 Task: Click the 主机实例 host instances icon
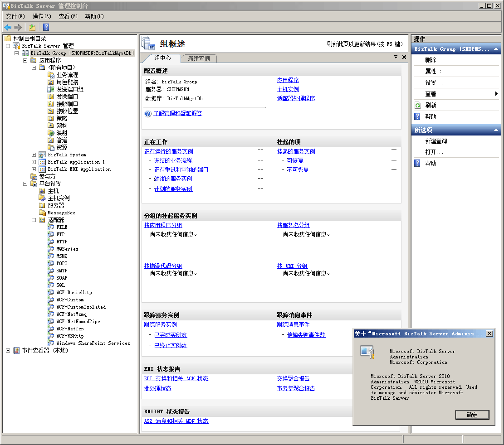(x=42, y=198)
